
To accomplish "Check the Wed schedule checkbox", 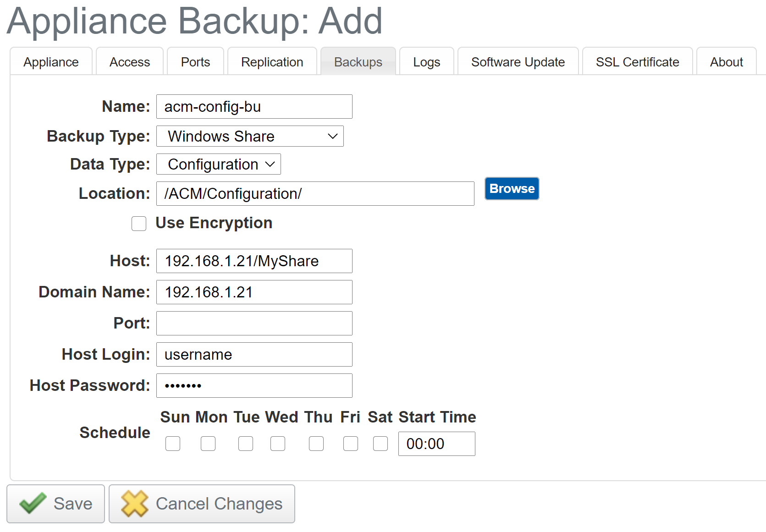I will (x=277, y=443).
